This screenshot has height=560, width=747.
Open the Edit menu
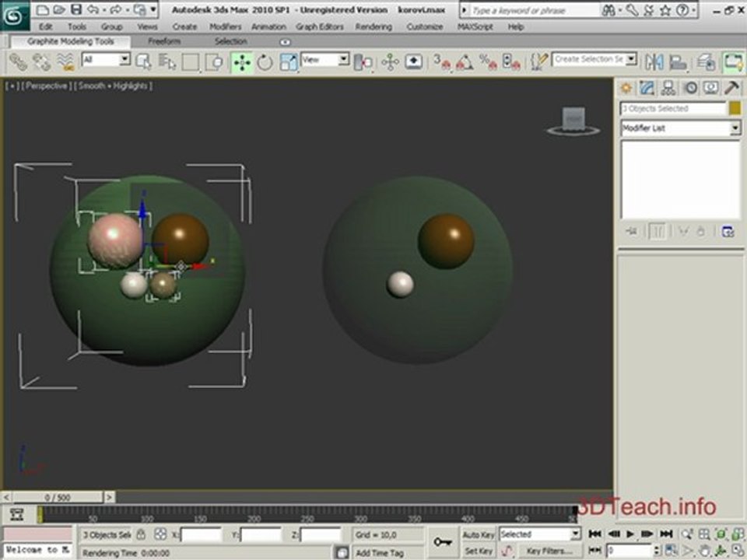[x=46, y=26]
